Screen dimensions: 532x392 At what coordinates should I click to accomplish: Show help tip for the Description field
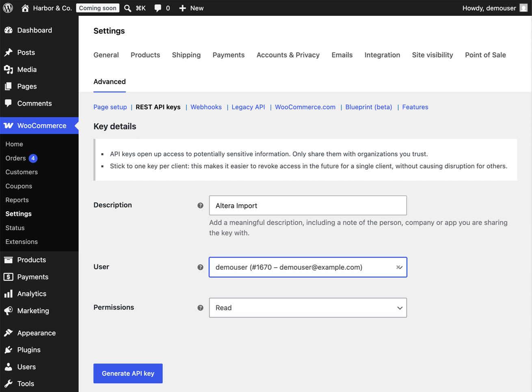coord(200,206)
